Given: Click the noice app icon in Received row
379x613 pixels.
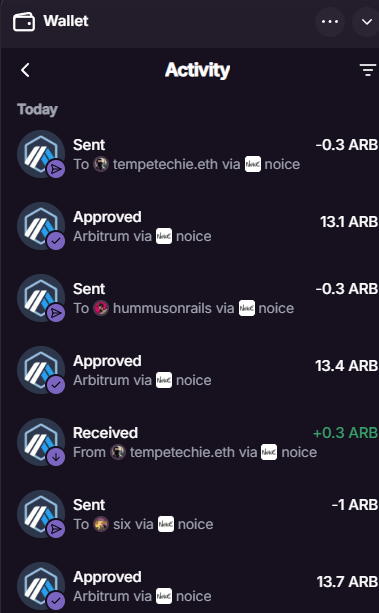Looking at the screenshot, I should click(x=269, y=452).
